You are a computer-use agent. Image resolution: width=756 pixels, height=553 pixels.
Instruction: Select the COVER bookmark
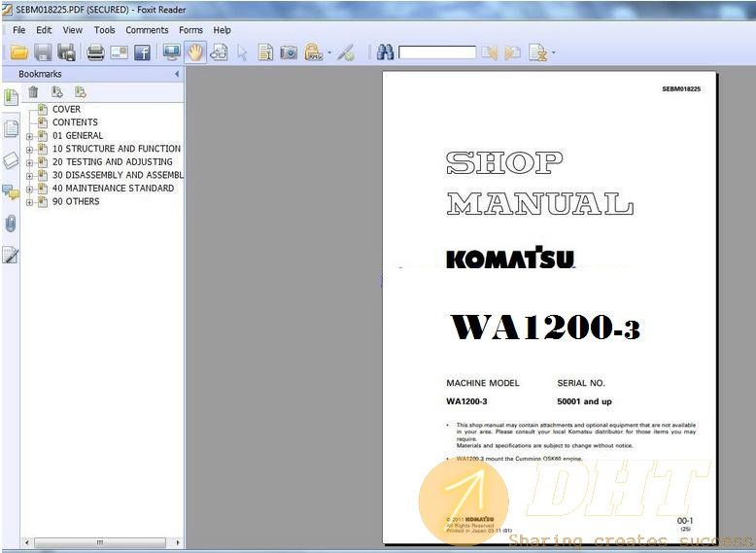(66, 109)
